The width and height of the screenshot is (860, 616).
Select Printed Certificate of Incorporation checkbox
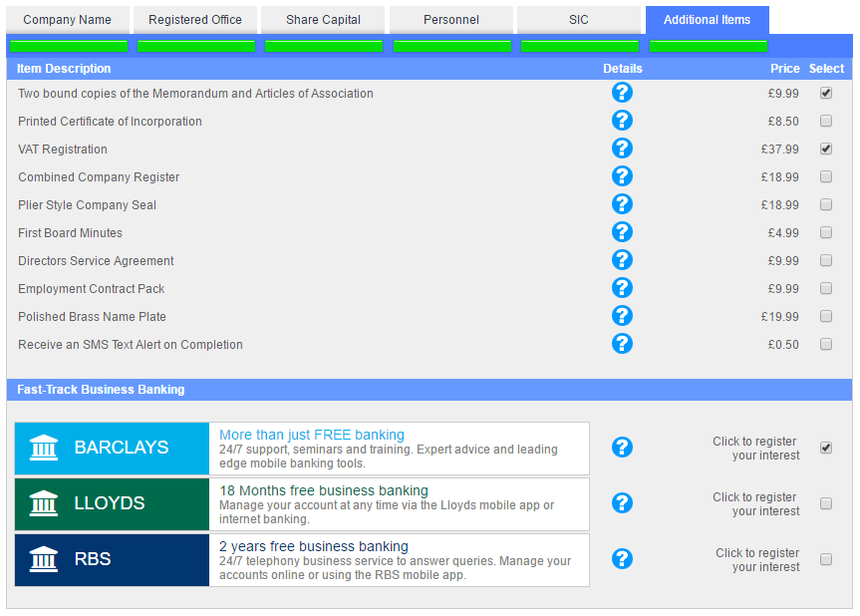(826, 121)
